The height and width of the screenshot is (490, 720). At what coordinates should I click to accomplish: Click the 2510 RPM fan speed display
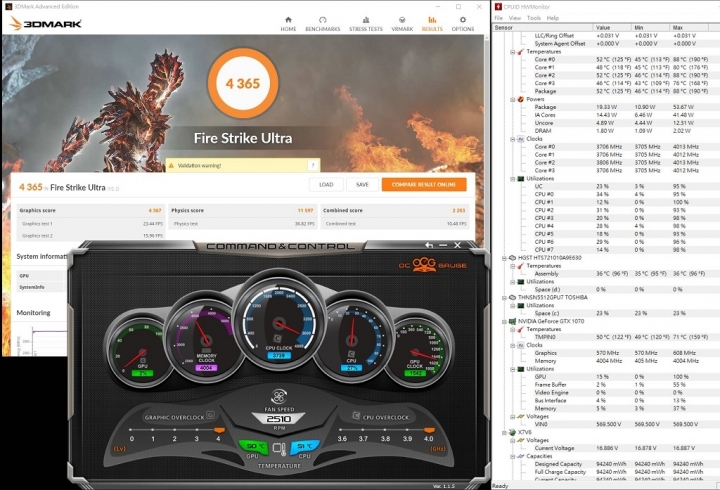(x=279, y=419)
